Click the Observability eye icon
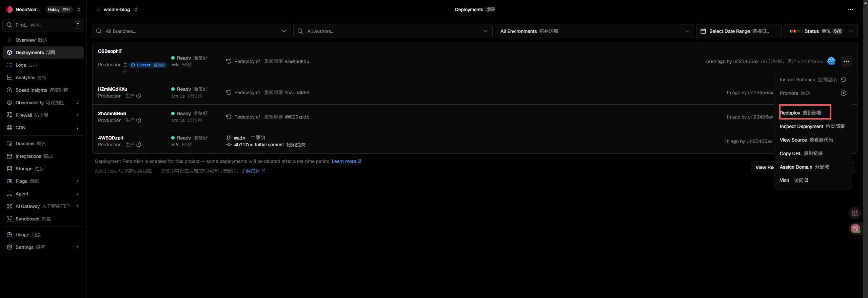The image size is (868, 298). click(9, 103)
